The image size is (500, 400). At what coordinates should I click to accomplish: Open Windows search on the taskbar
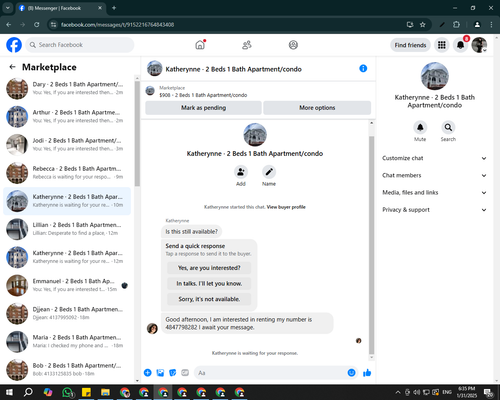coord(28,392)
